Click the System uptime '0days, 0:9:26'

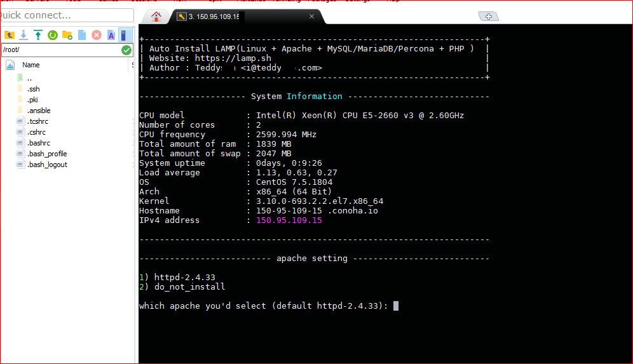coord(289,163)
